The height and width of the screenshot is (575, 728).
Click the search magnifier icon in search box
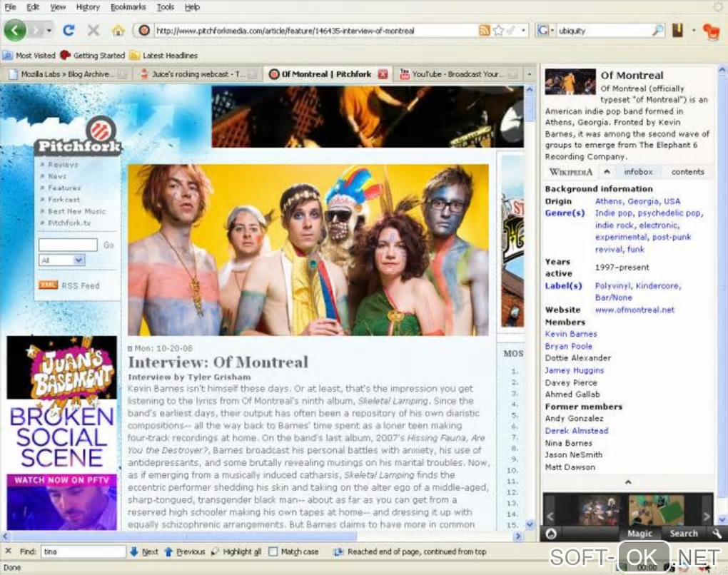tap(657, 31)
